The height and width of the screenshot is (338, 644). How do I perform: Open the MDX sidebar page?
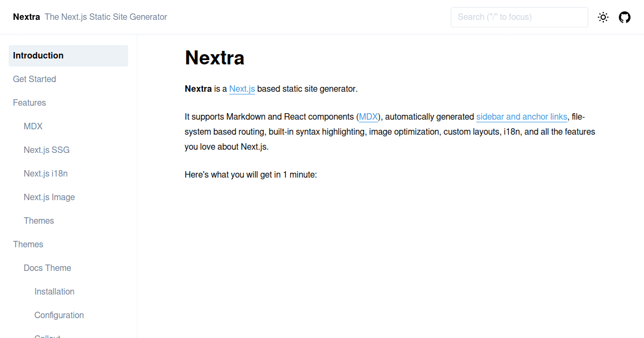[x=33, y=127]
